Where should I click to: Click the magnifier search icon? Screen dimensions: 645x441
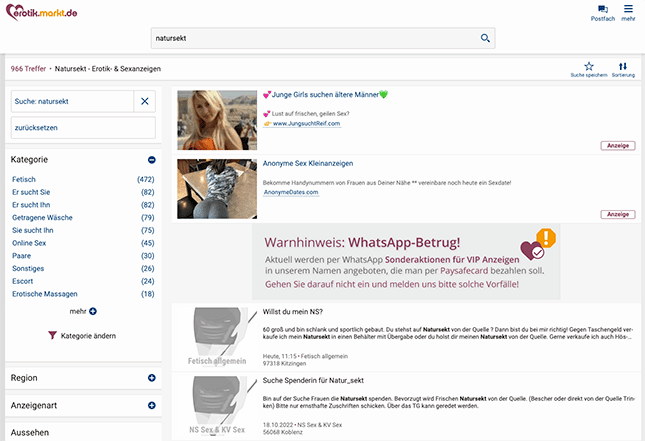(x=486, y=39)
